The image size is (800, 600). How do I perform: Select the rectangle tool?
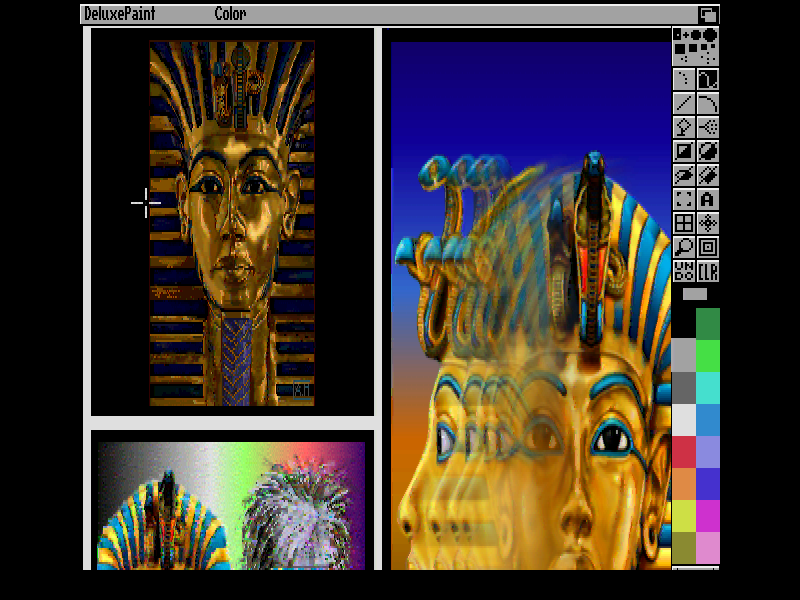(684, 151)
